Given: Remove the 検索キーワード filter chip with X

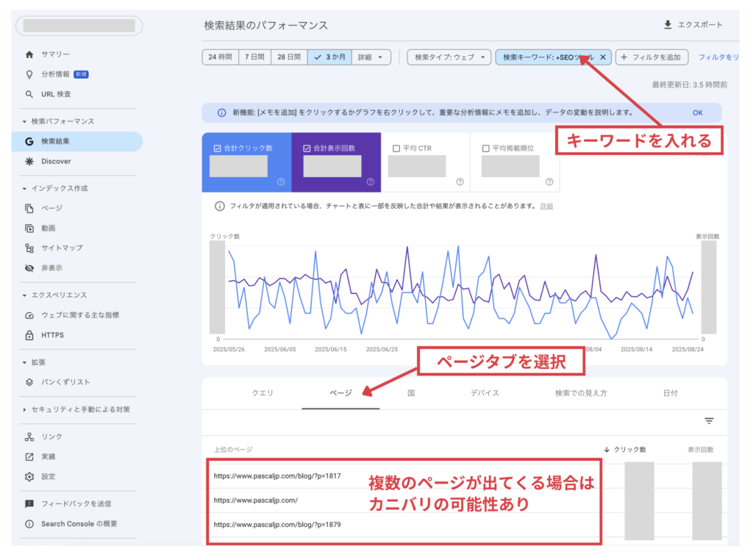Looking at the screenshot, I should tap(603, 57).
